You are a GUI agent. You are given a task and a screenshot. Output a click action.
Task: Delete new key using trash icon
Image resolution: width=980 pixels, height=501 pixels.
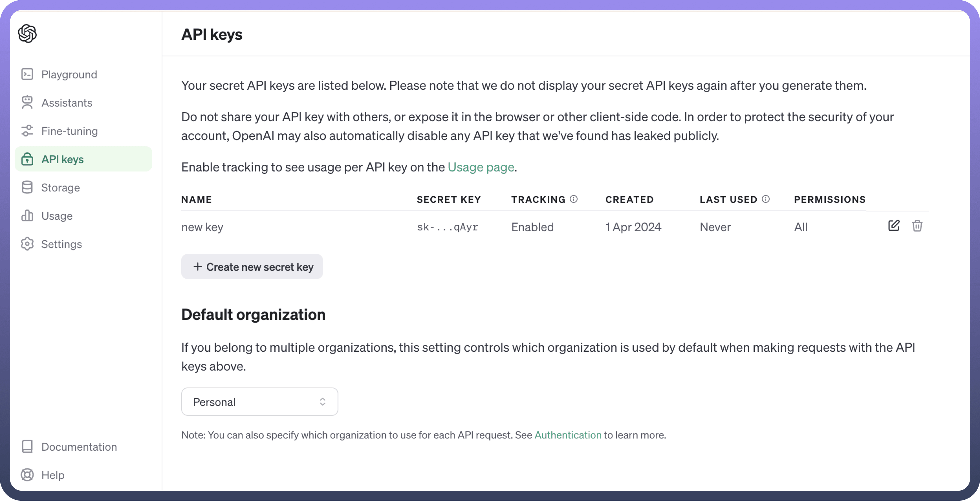917,225
